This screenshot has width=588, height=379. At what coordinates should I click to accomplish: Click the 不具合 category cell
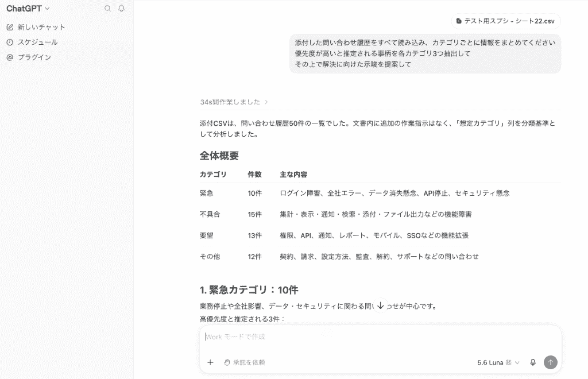(x=210, y=214)
